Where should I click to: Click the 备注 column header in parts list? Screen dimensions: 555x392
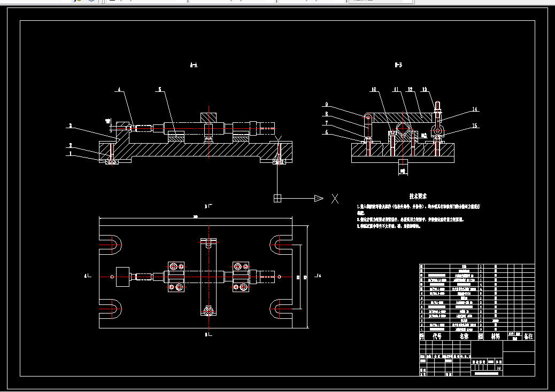coord(528,336)
